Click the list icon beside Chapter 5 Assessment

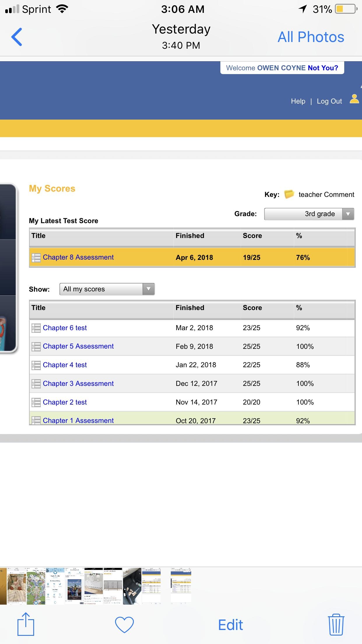point(36,346)
